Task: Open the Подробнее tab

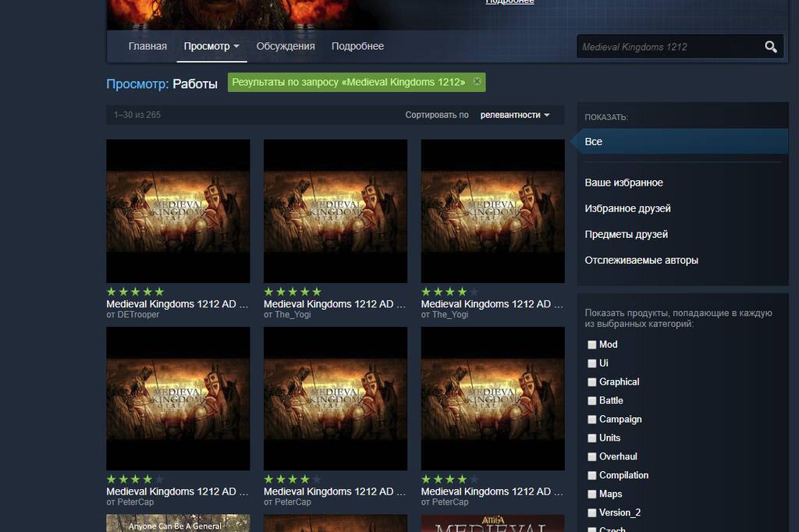Action: tap(357, 46)
